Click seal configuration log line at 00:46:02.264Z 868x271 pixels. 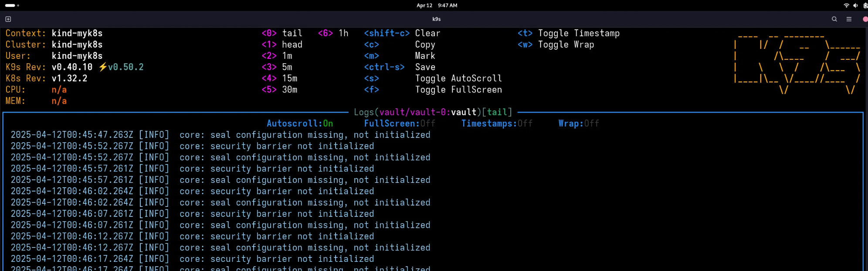(x=220, y=202)
